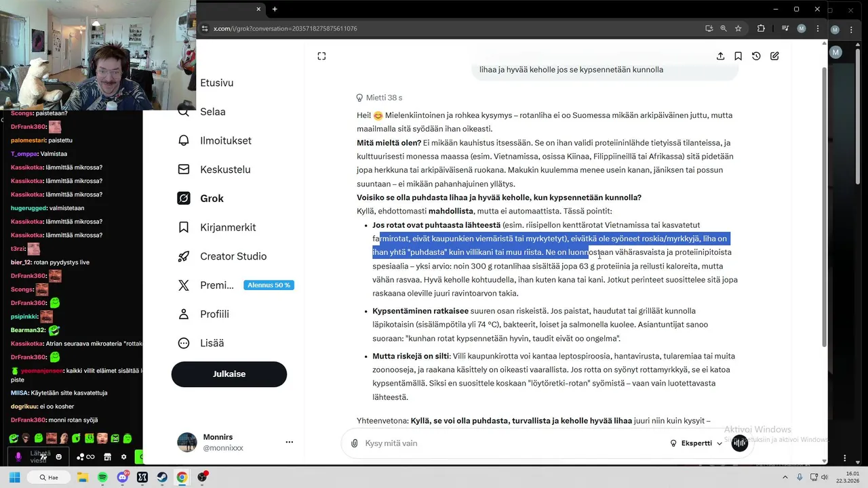Open Creator Studio rocket item
The image size is (868, 488).
click(222, 256)
